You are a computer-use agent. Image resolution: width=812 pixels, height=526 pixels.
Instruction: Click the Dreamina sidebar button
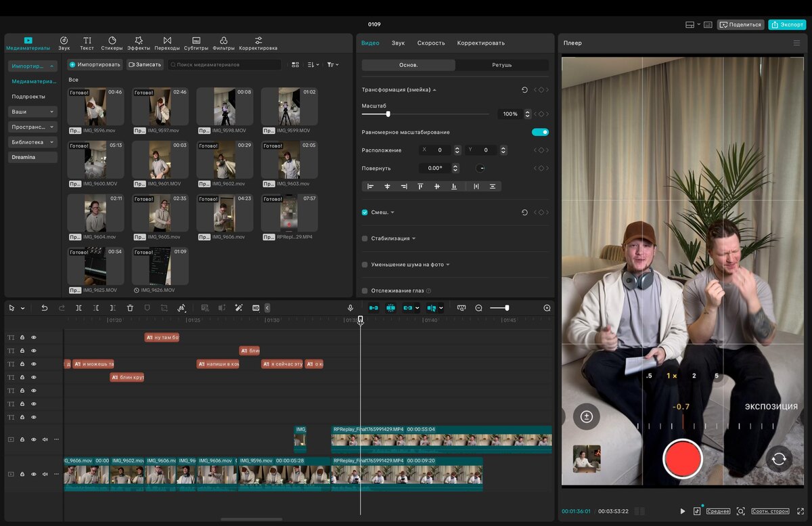32,157
